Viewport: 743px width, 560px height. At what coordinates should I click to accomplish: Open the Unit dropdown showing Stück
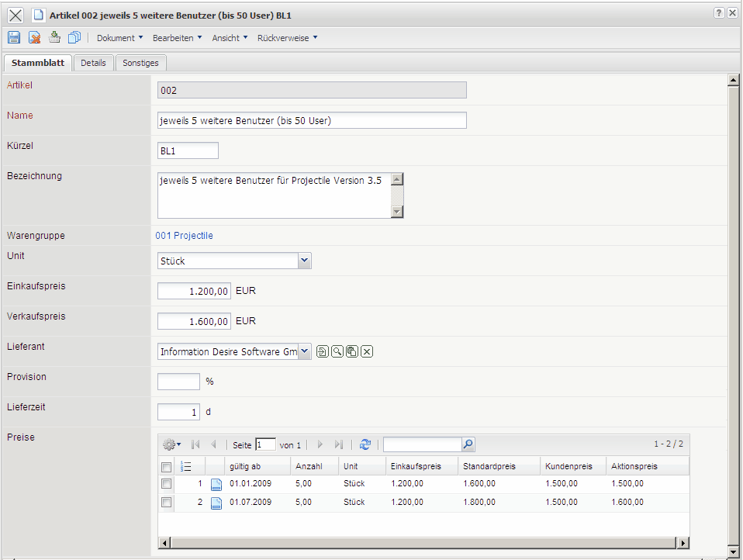point(305,261)
